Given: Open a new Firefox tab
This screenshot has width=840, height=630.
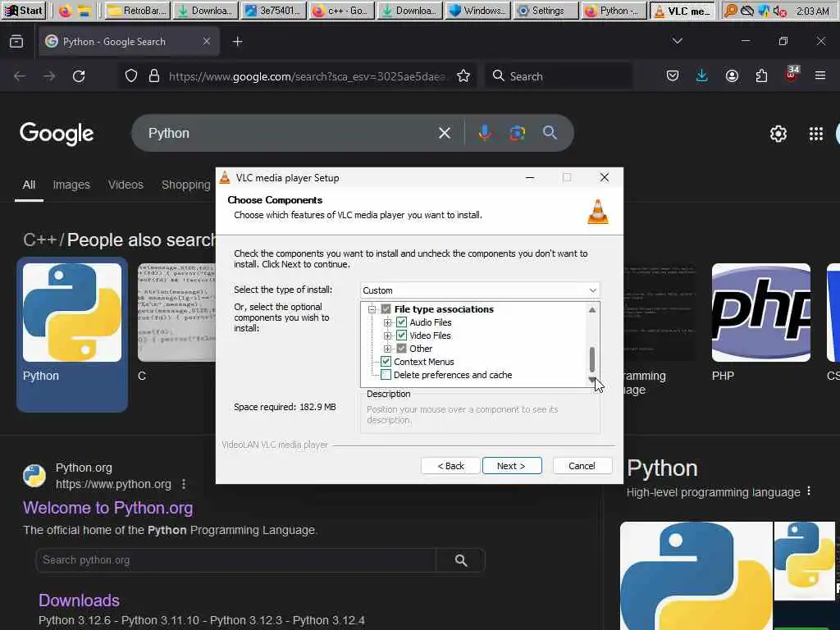Looking at the screenshot, I should coord(237,41).
